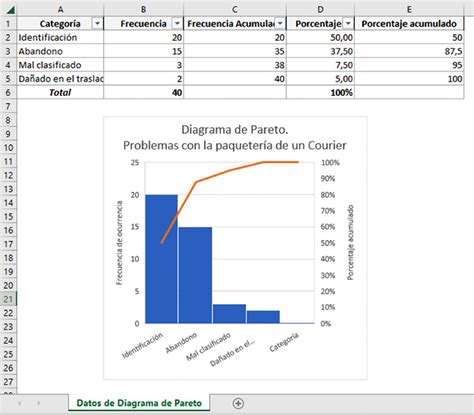Click the Porcentaje acumulado axis title
The height and width of the screenshot is (415, 474).
coord(350,242)
